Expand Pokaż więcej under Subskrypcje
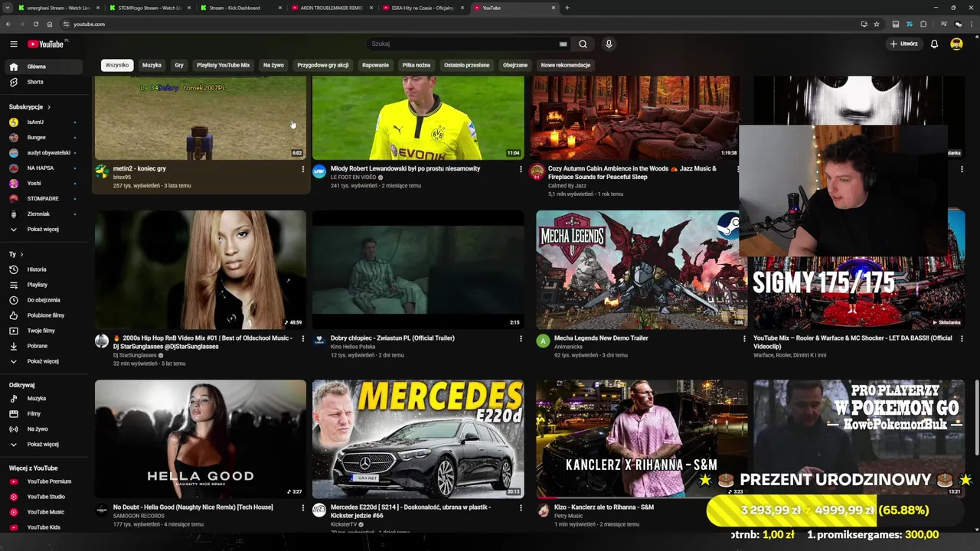This screenshot has width=980, height=551. [42, 230]
